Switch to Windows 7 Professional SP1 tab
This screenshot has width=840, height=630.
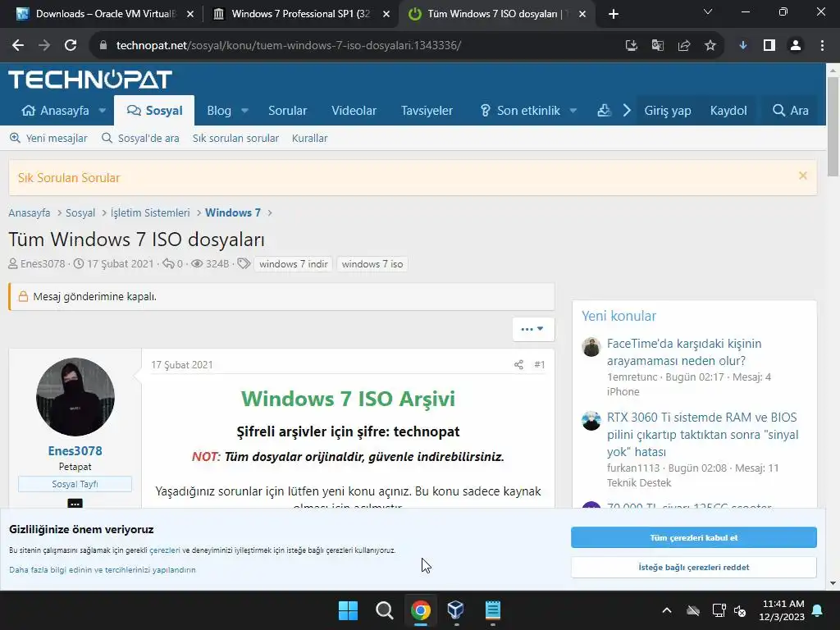(301, 14)
